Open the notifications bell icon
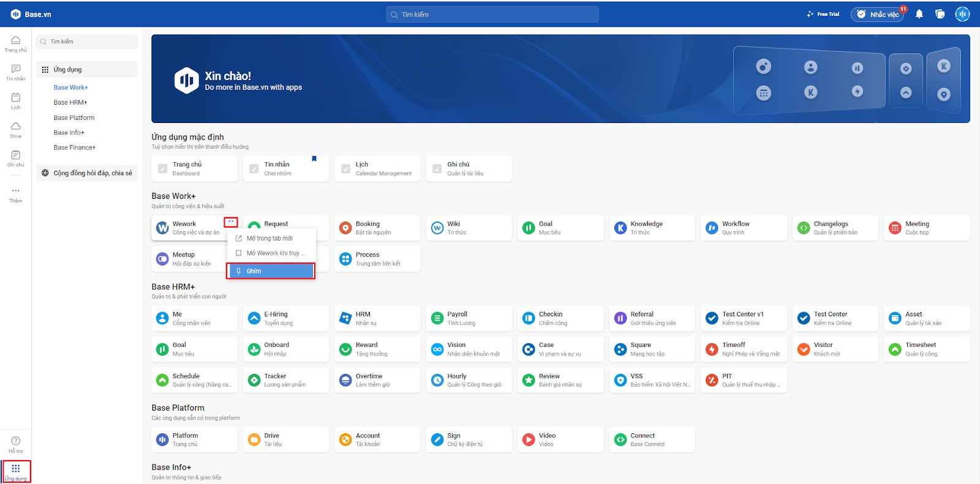 click(919, 14)
